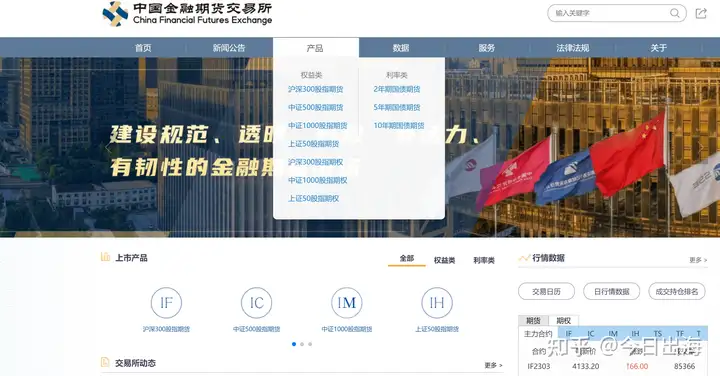This screenshot has height=376, width=720.
Task: Select 5年期国债期货 in dropdown
Action: pyautogui.click(x=397, y=107)
